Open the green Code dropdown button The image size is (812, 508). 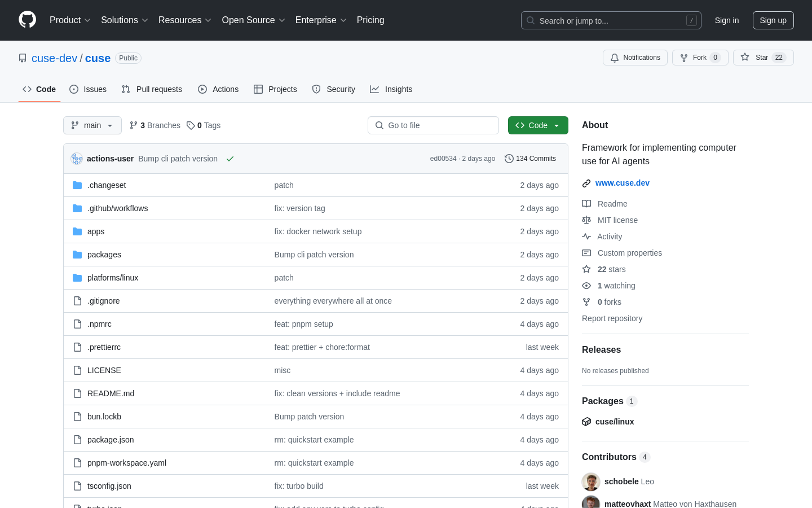[538, 125]
